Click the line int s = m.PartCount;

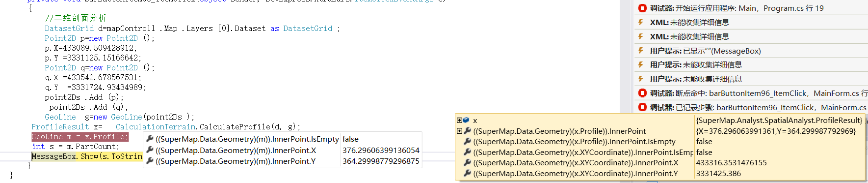(76, 147)
